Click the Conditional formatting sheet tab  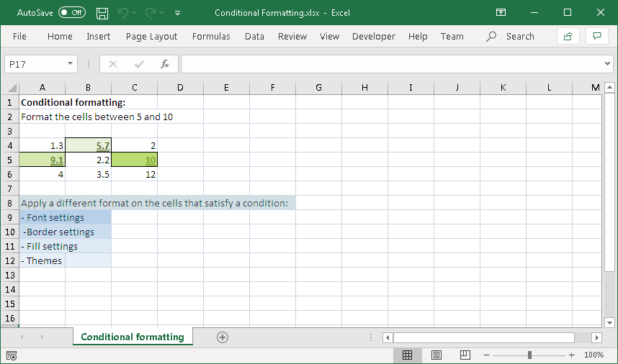pos(133,337)
